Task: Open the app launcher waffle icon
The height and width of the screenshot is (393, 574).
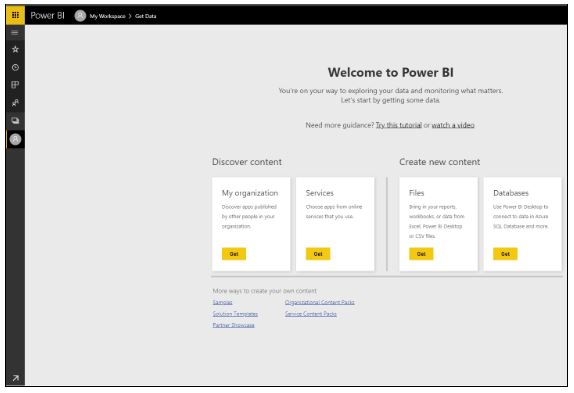Action: (x=15, y=15)
